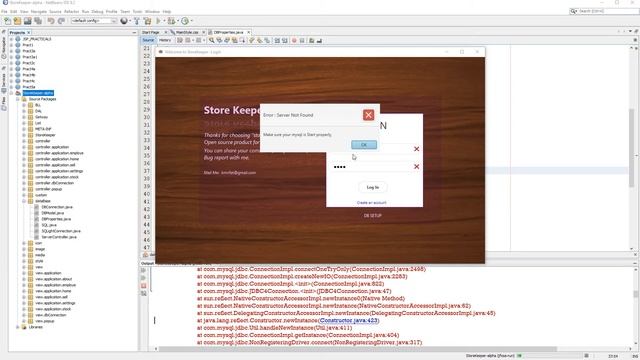The height and width of the screenshot is (360, 640).
Task: Open dropdown arrow next to Run Project
Action: pos(164,21)
